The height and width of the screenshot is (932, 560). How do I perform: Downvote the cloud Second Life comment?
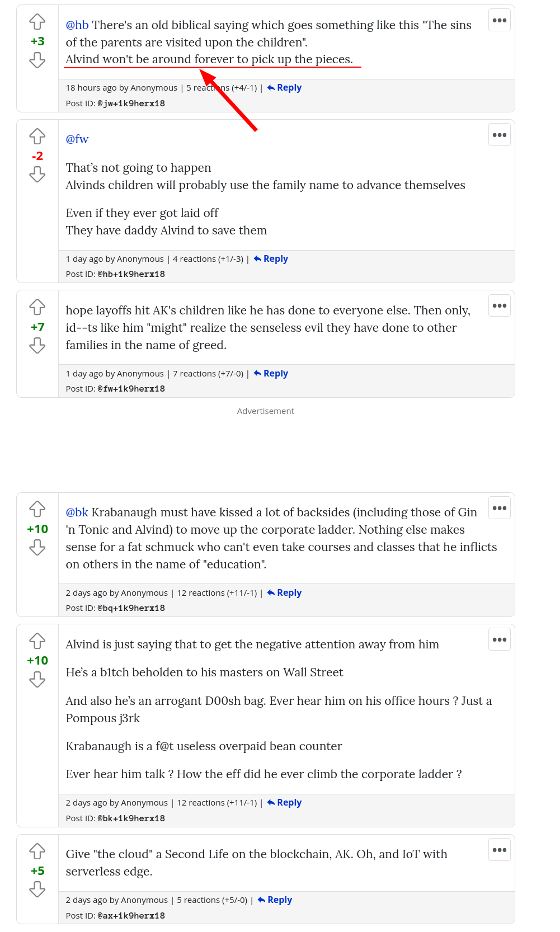click(37, 889)
